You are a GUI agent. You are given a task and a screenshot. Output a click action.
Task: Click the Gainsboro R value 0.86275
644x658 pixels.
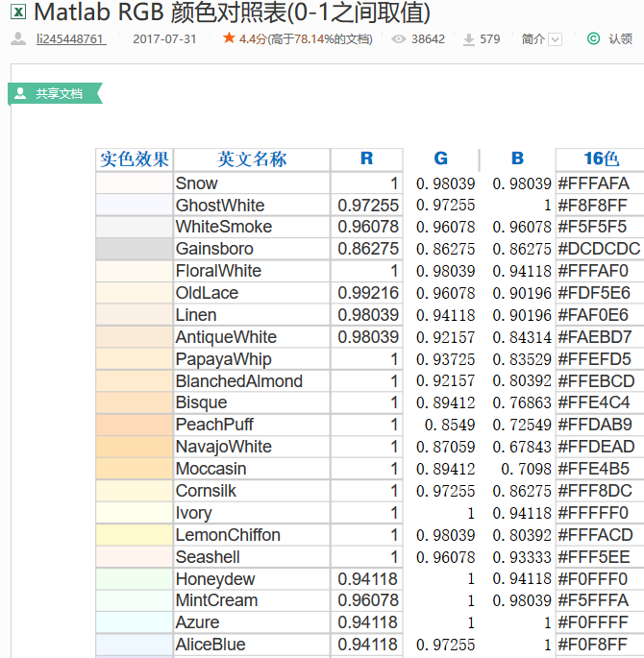368,249
